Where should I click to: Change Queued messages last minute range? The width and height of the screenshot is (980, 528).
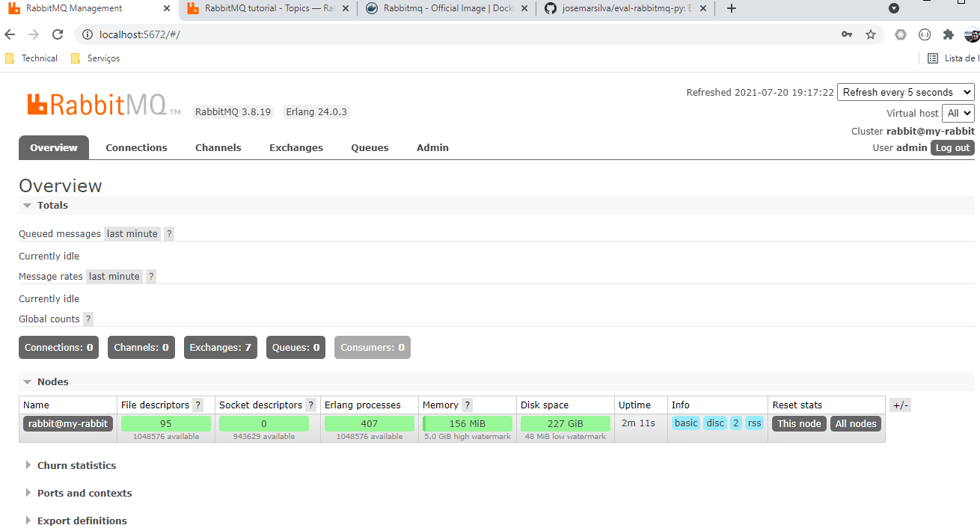(132, 233)
